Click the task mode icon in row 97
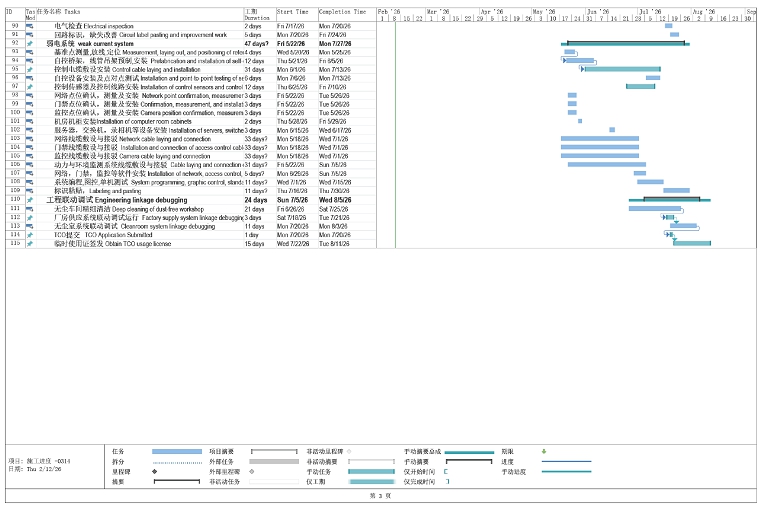 [x=29, y=87]
